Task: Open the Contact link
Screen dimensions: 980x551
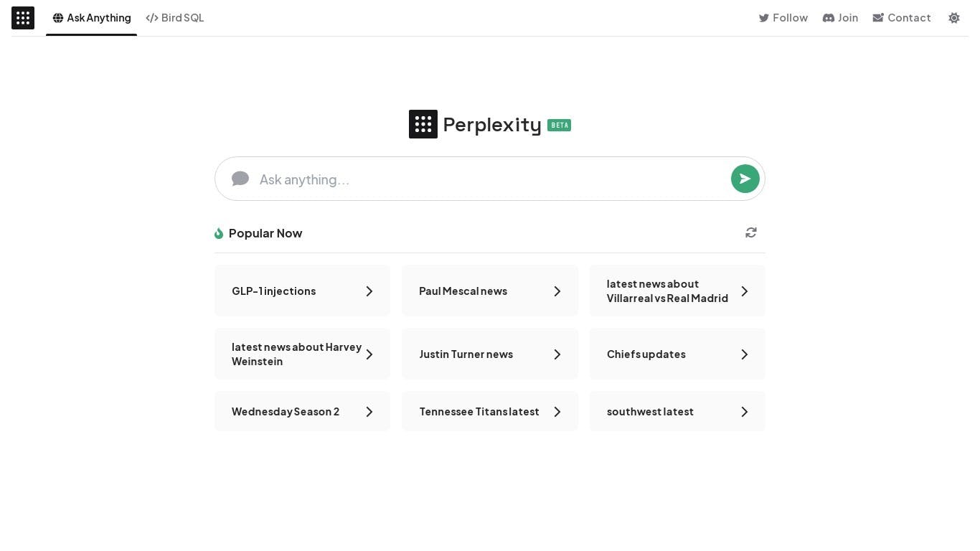Action: click(x=902, y=18)
